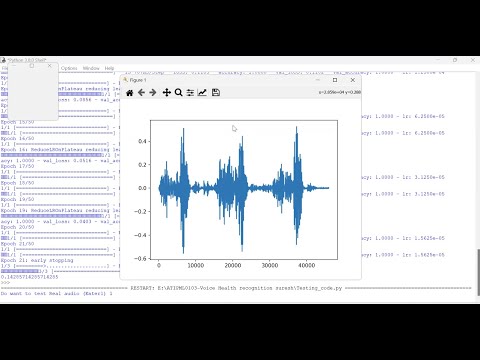Click the '−0.6' y-axis tick label
The height and width of the screenshot is (360, 480).
coord(140,258)
